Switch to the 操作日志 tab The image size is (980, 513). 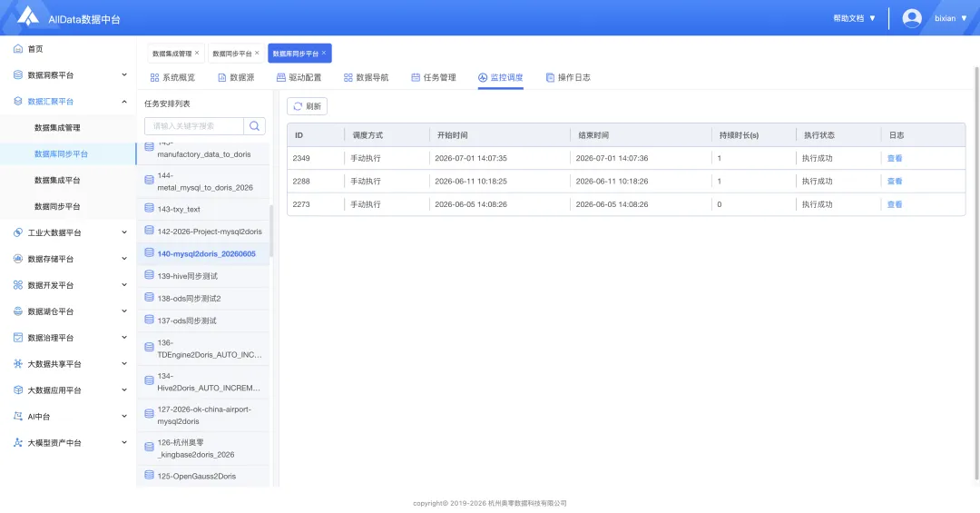[567, 77]
